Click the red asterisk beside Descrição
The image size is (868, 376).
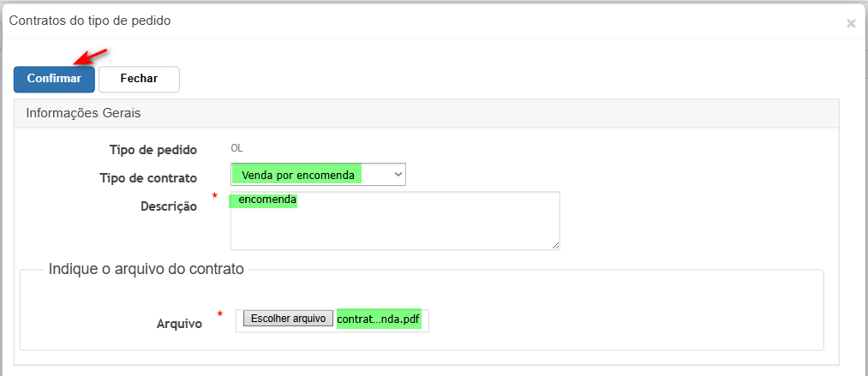215,196
